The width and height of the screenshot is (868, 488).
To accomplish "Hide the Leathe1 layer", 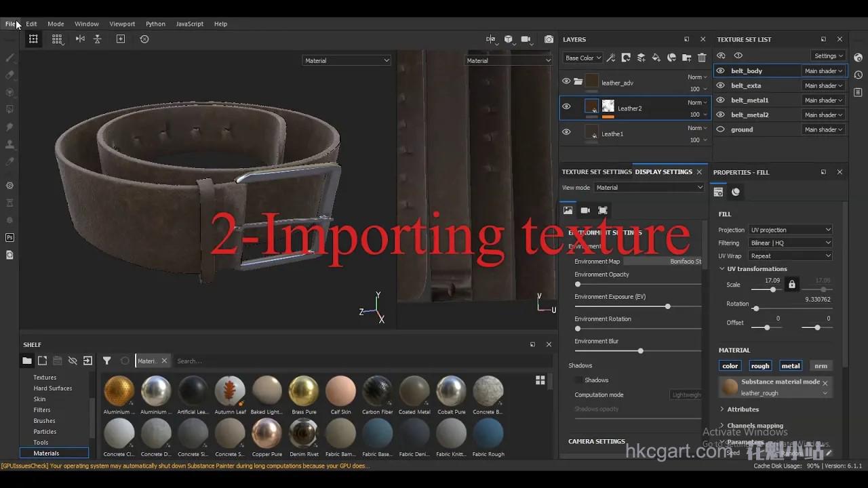I will tap(566, 132).
